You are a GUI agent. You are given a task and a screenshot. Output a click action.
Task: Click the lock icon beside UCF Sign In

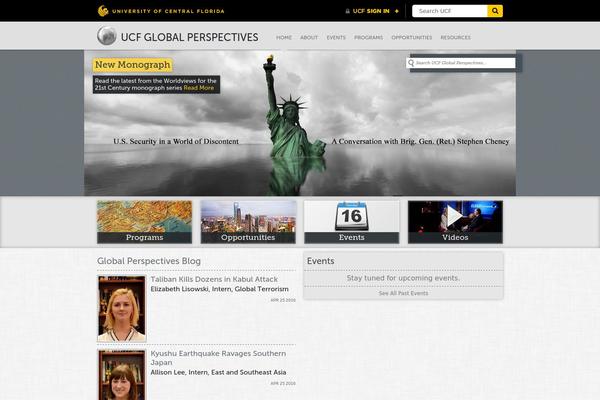point(347,11)
